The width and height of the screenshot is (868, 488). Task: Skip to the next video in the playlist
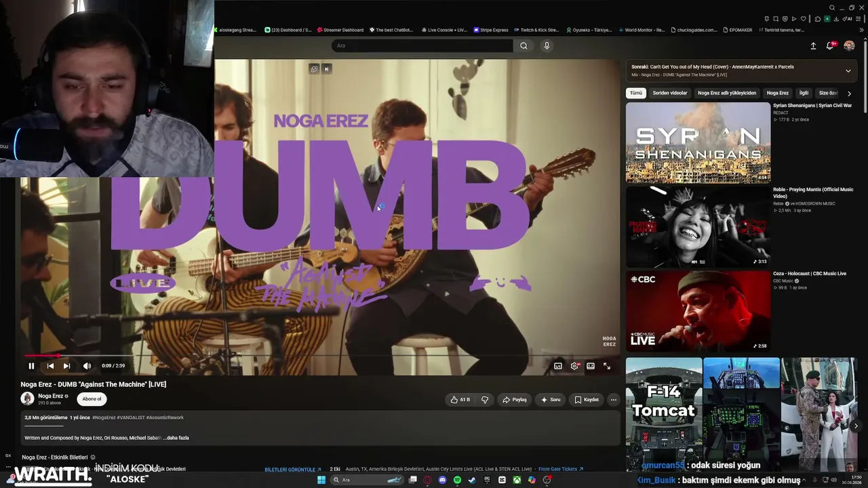(66, 366)
